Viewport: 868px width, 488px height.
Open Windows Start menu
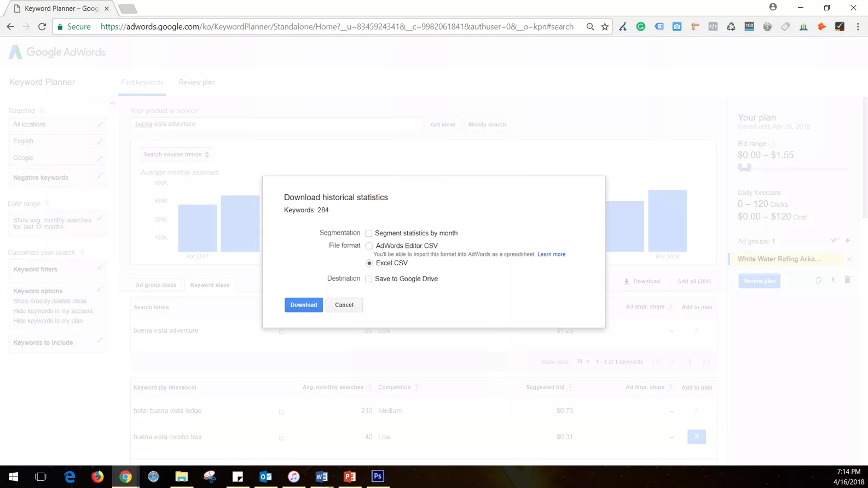coord(13,477)
